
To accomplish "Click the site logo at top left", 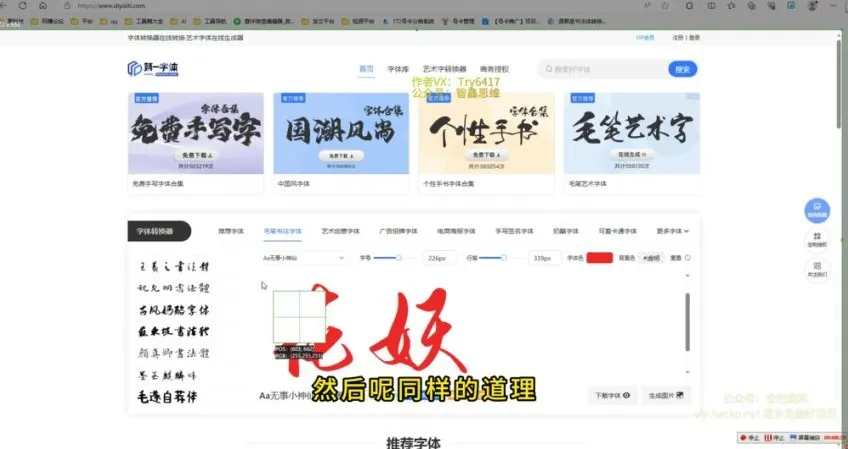I will pos(153,69).
